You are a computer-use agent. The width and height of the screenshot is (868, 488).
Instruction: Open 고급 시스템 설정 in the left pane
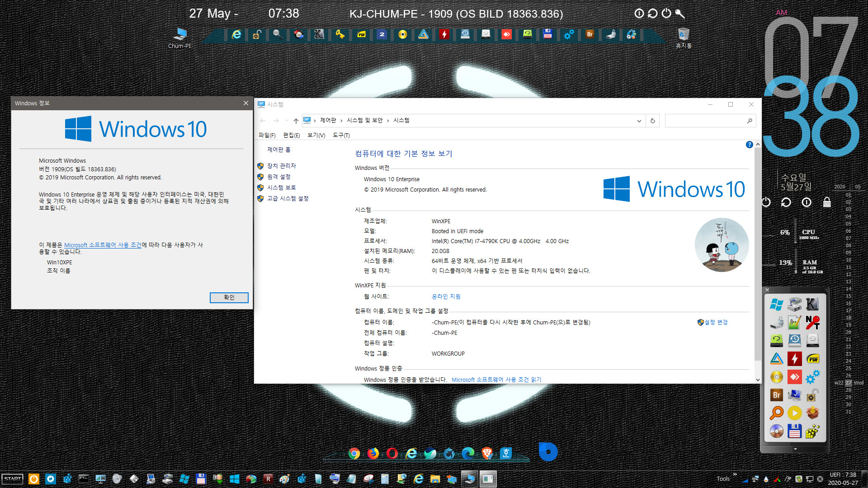(288, 198)
